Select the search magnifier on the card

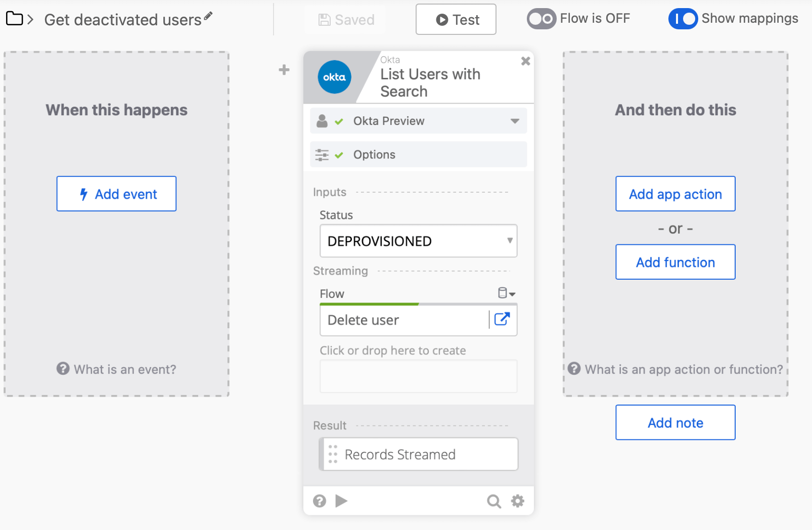point(494,501)
